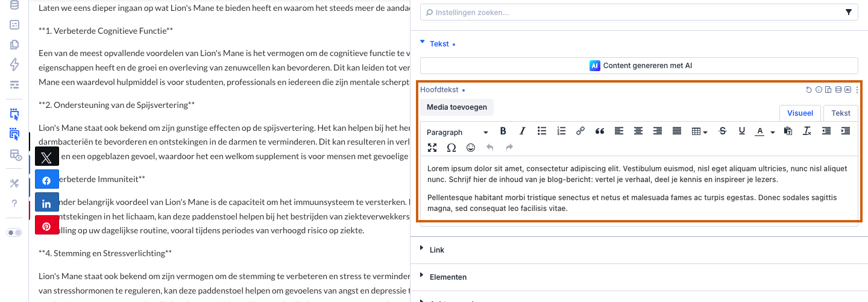This screenshot has height=302, width=868.
Task: Clear formatting with the Tx icon
Action: click(x=807, y=131)
